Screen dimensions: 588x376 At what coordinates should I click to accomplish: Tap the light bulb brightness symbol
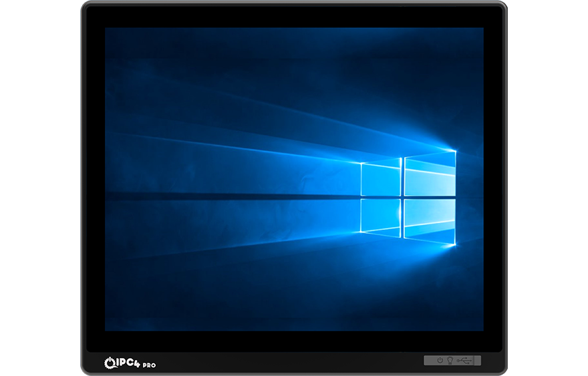pyautogui.click(x=450, y=361)
